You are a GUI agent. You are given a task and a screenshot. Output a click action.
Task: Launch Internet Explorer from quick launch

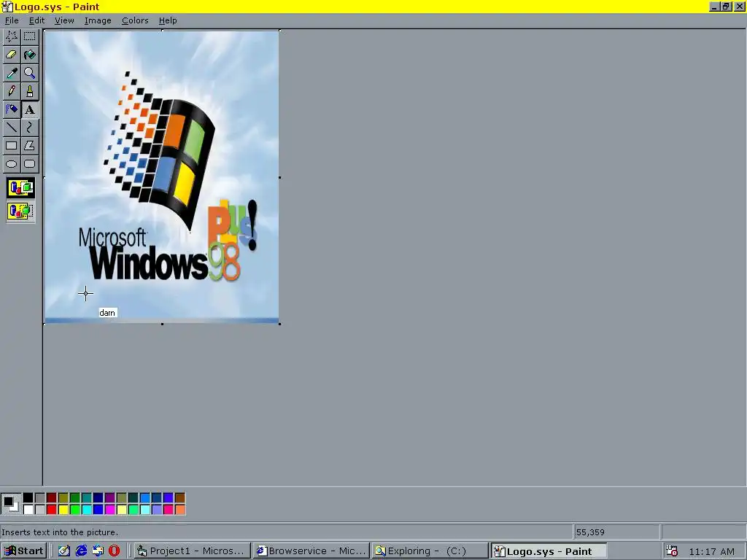point(81,551)
